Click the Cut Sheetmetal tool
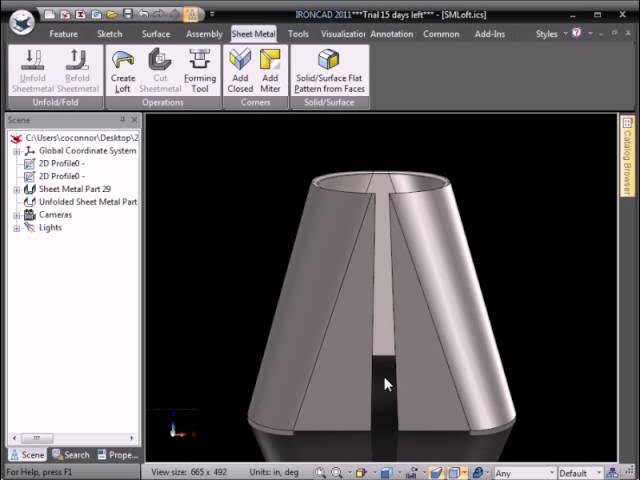Screen dimensions: 640x480 coord(160,71)
